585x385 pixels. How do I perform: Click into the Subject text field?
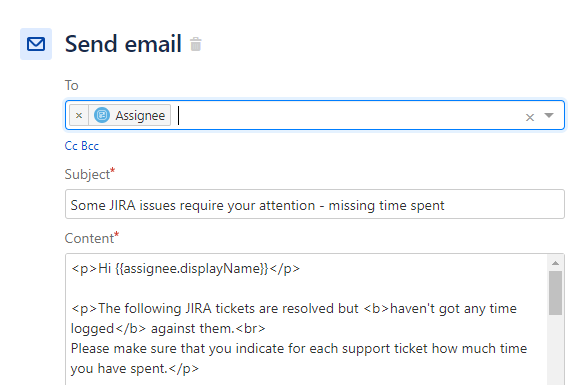tap(315, 204)
